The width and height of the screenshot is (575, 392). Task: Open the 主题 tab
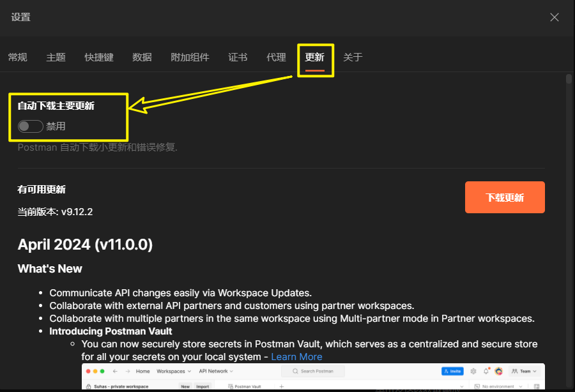pos(56,57)
